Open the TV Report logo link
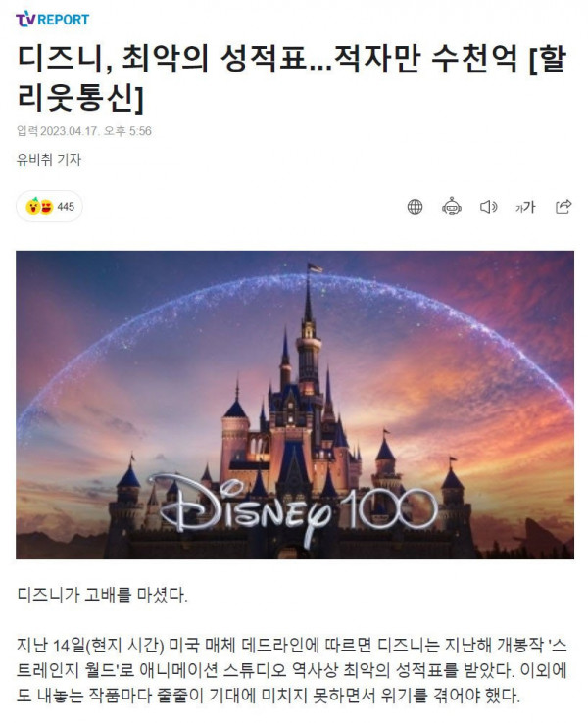Screen dimensions: 588x723 [53, 20]
